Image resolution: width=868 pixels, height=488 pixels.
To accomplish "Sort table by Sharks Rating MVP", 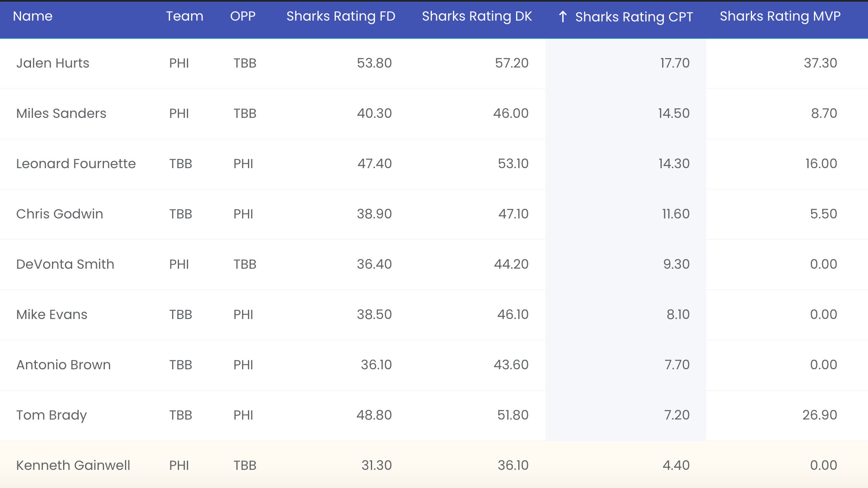I will (x=780, y=16).
